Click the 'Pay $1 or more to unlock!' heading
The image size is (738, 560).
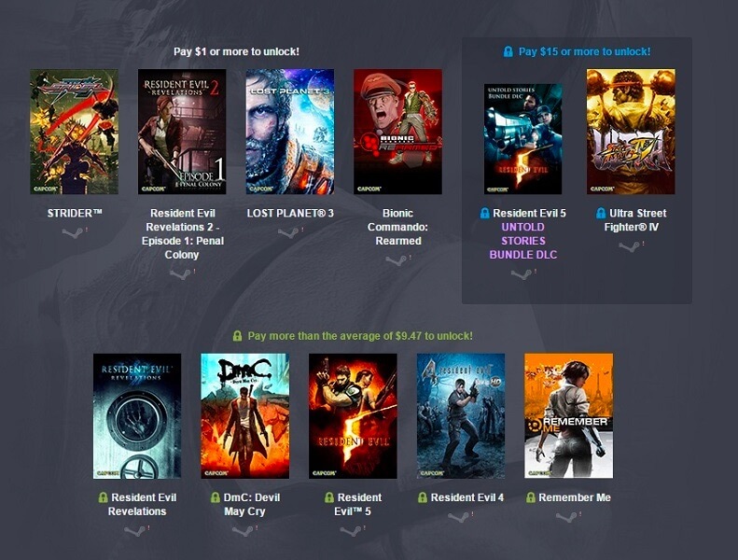coord(236,52)
